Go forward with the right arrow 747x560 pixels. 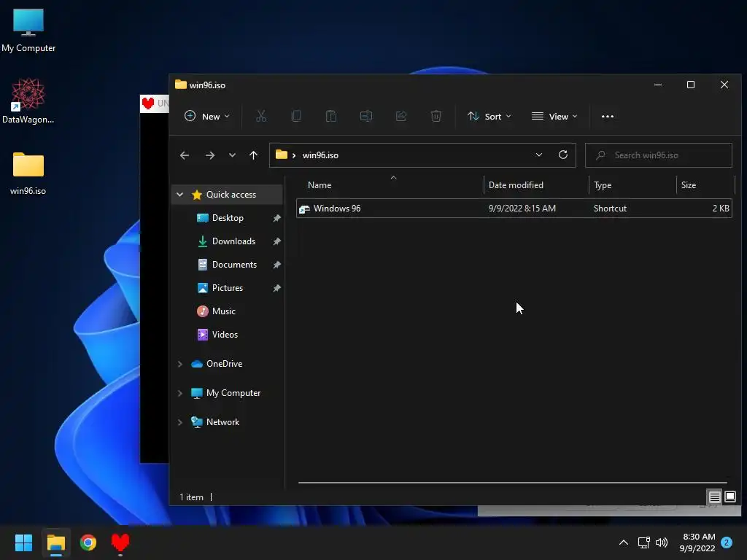click(209, 155)
